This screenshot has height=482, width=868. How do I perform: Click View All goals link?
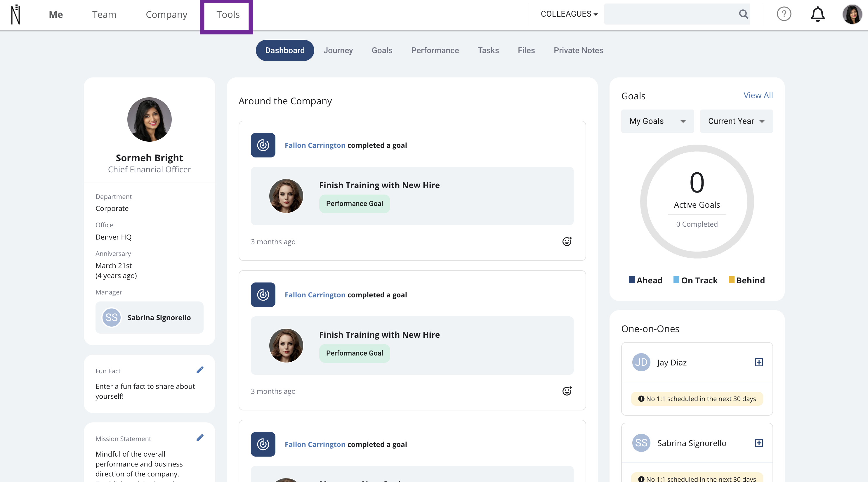(758, 96)
